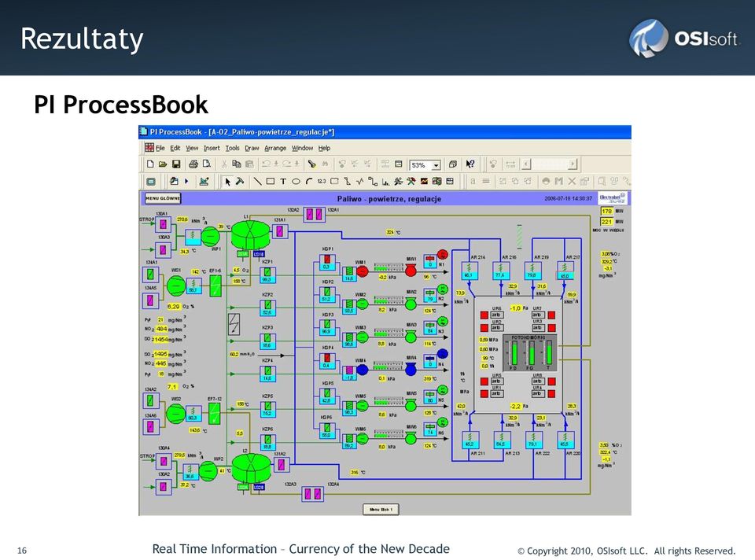Save the display with the floppy icon
755x560 pixels.
[175, 164]
